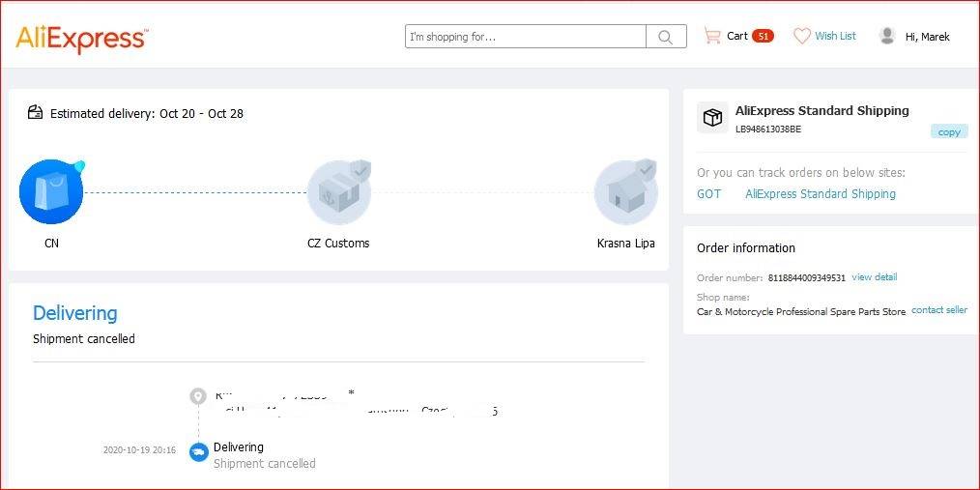Screen dimensions: 980x490
Task: Click the user avatar icon
Action: click(x=887, y=36)
